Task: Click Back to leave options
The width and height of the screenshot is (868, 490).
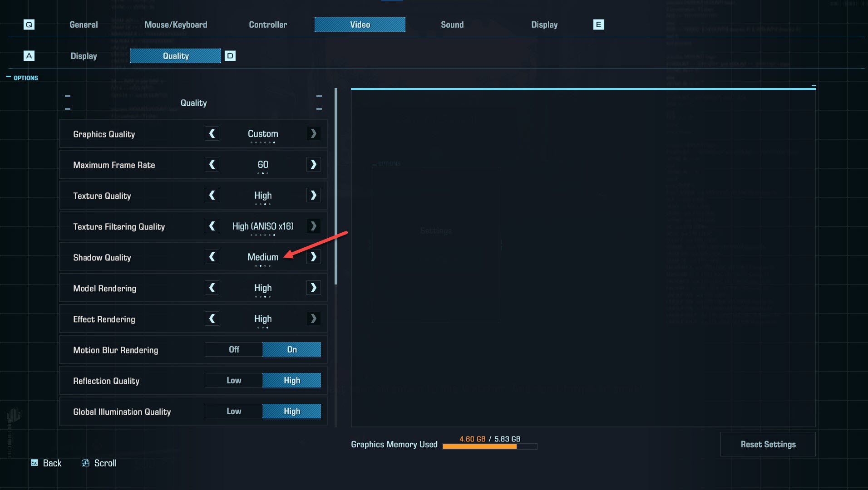Action: [52, 463]
